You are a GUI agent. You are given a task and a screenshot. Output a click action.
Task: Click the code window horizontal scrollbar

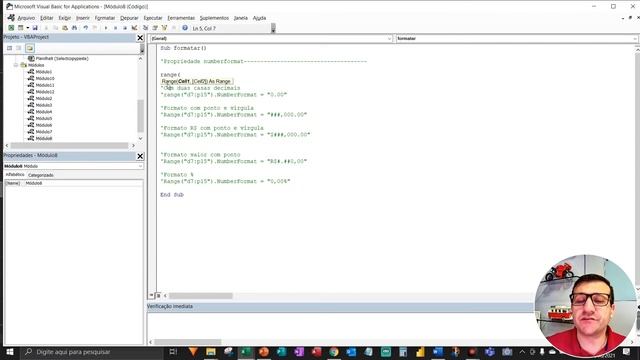click(201, 296)
